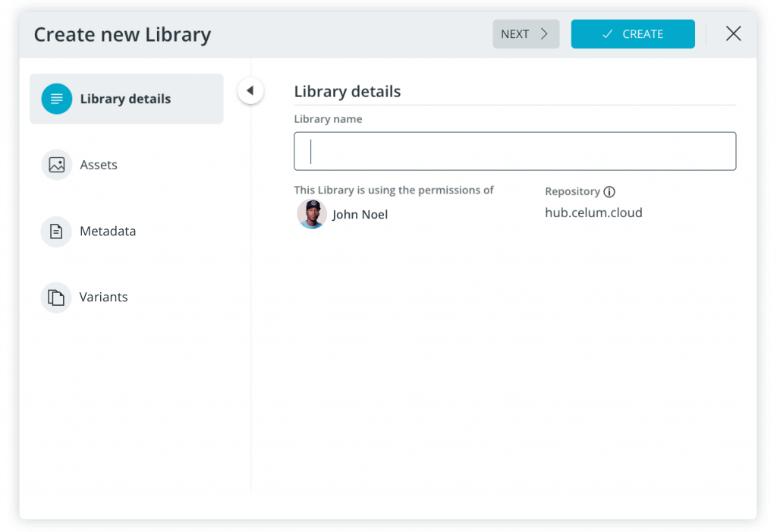This screenshot has width=777, height=532.
Task: Click the Library details section heading
Action: (x=348, y=91)
